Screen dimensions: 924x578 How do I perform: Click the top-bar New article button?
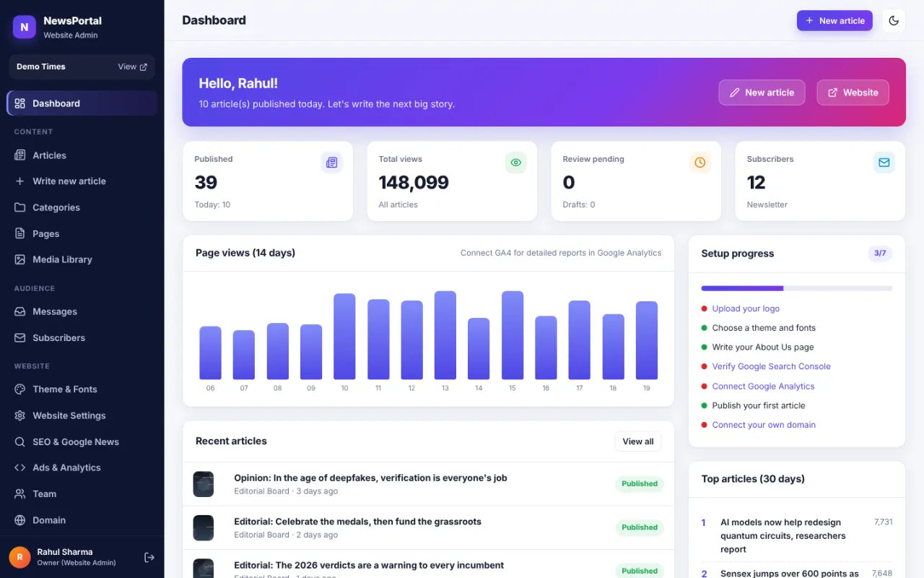(834, 20)
